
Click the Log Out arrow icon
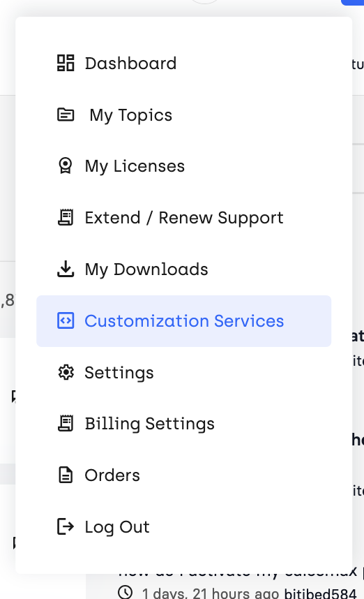(x=66, y=527)
